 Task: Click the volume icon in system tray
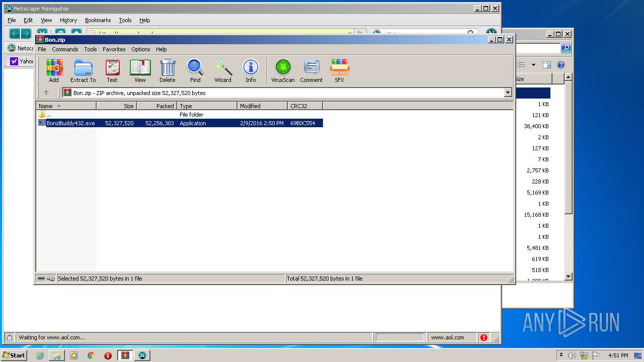[572, 355]
